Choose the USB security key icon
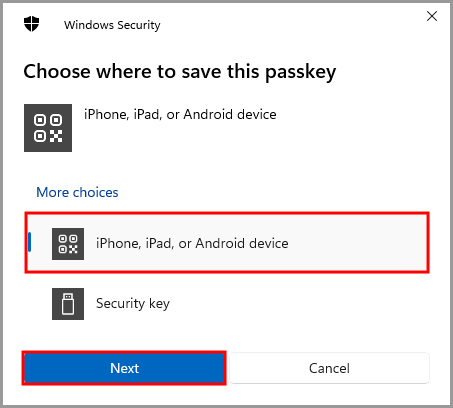Viewport: 453px width, 408px height. (68, 304)
